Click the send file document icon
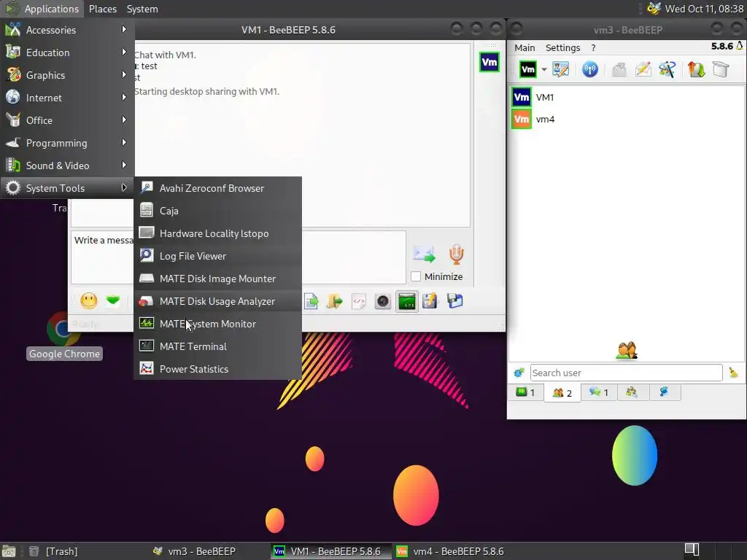747x560 pixels. (311, 301)
